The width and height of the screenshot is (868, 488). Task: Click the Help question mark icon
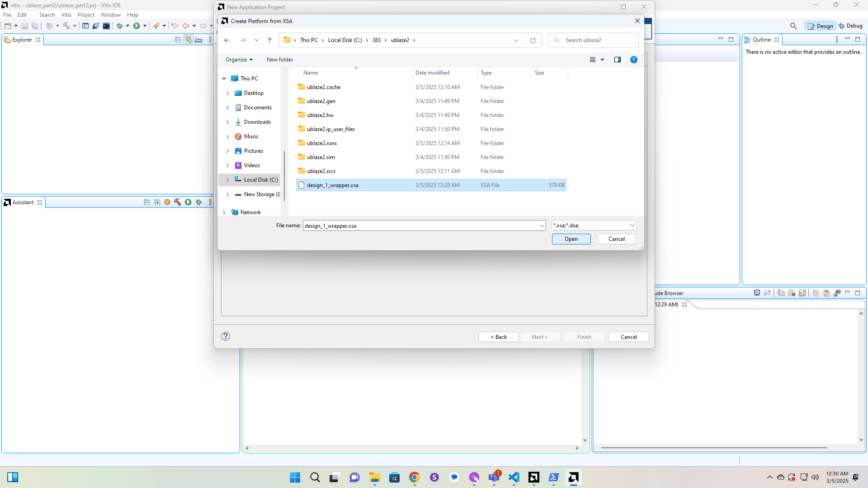click(634, 60)
